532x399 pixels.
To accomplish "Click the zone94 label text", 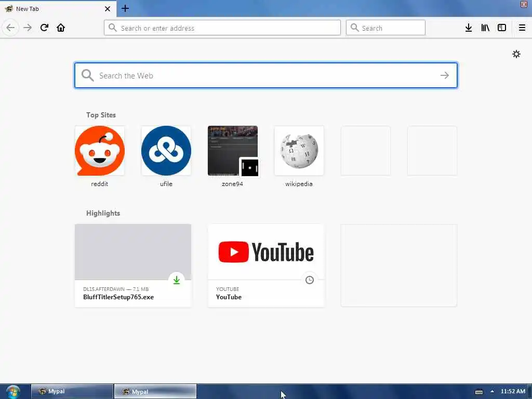I will (x=232, y=184).
